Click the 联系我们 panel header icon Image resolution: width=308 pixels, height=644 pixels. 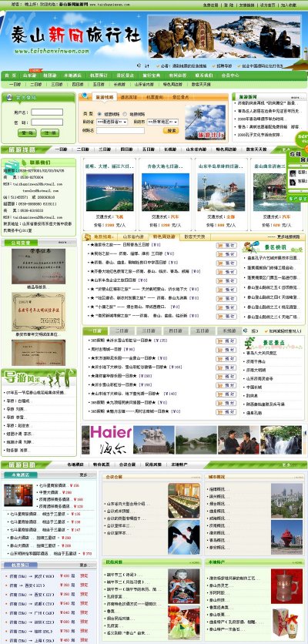(x=24, y=163)
